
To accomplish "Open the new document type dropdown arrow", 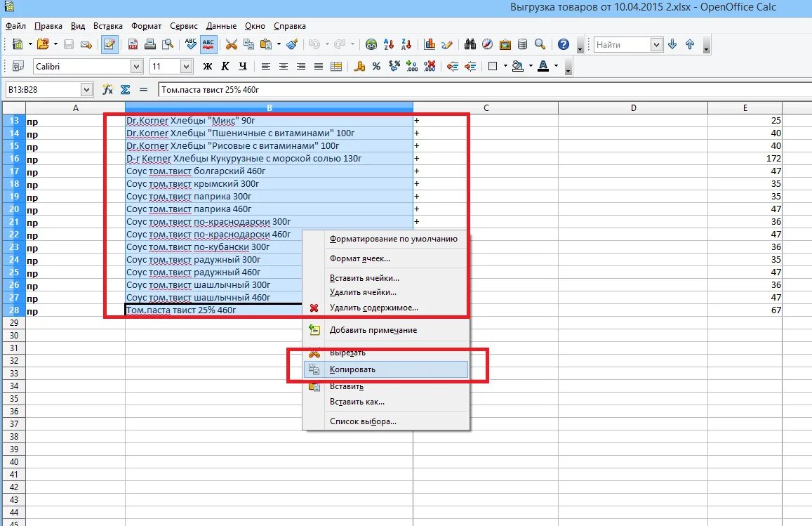I will (x=30, y=44).
